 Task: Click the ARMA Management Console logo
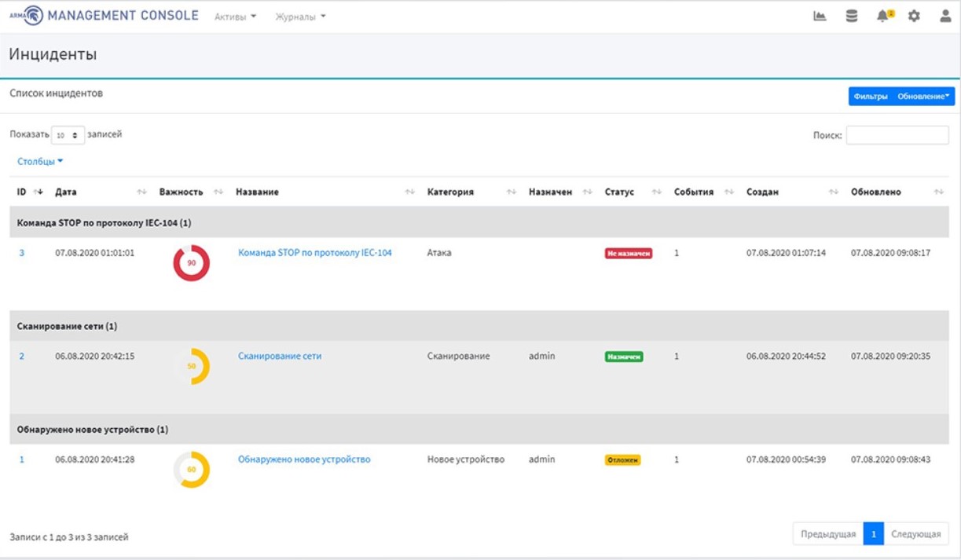pos(104,16)
